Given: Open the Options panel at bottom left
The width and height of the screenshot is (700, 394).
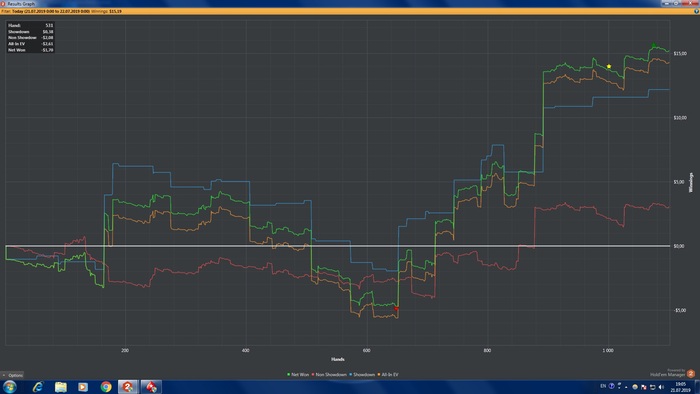Looking at the screenshot, I should click(12, 375).
